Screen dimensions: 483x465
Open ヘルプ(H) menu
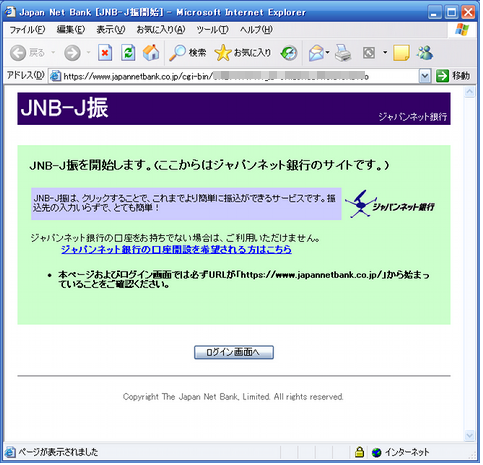tap(256, 30)
